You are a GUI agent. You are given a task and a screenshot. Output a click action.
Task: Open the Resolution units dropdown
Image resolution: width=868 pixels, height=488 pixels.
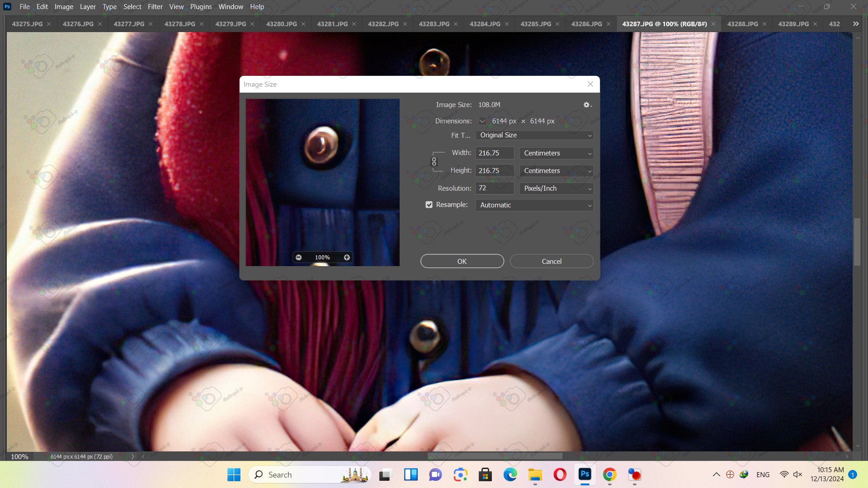pyautogui.click(x=556, y=188)
